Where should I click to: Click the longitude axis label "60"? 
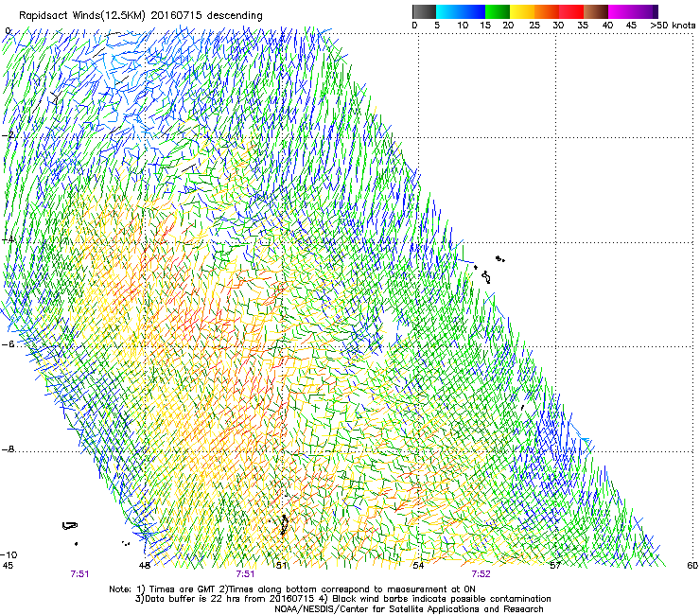point(692,565)
